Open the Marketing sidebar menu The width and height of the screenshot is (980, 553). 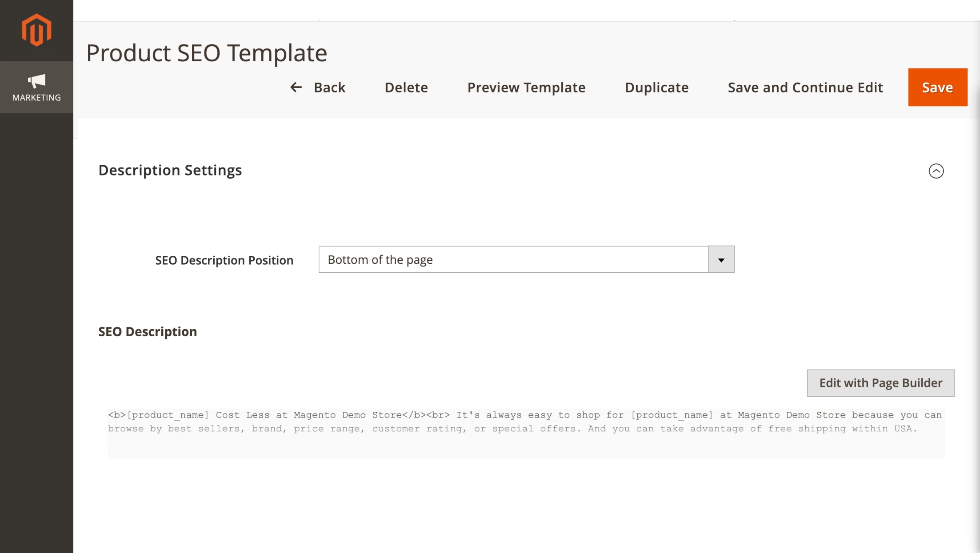[x=36, y=87]
